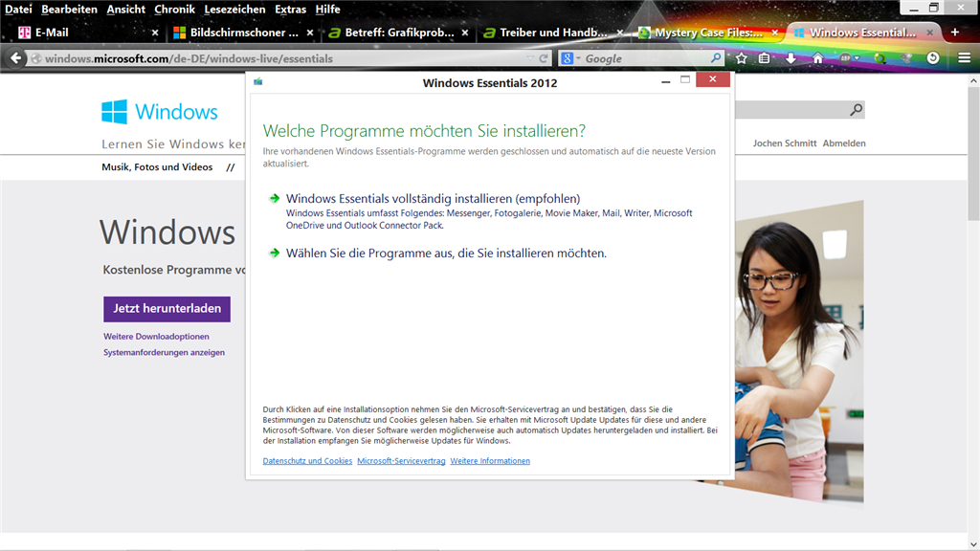Show the bookmarks list icon
The width and height of the screenshot is (980, 551).
coord(765,58)
